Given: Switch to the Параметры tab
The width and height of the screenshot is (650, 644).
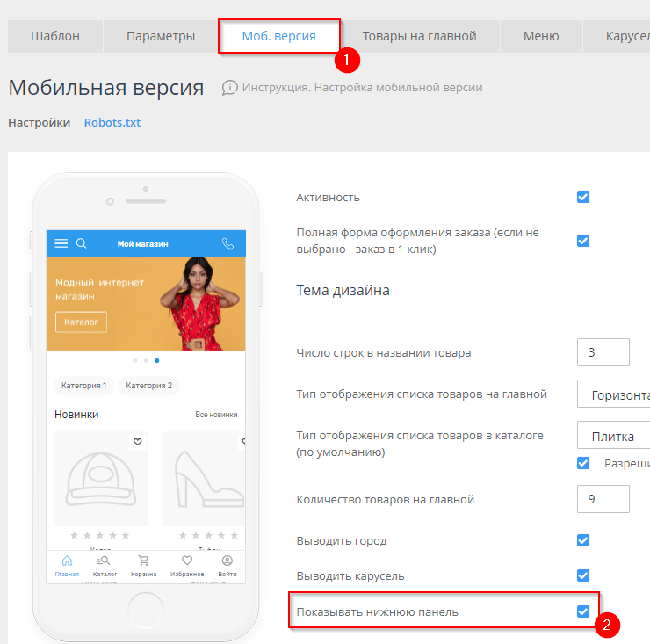Looking at the screenshot, I should [161, 36].
